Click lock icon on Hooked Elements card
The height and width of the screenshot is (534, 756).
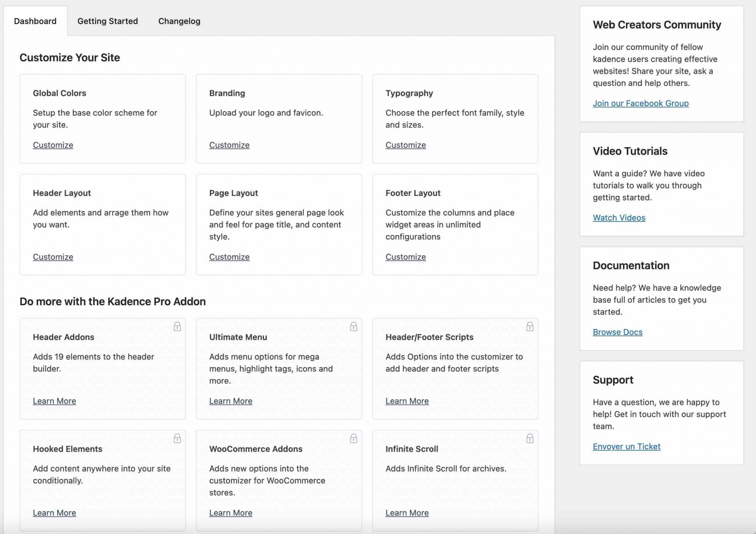[177, 438]
